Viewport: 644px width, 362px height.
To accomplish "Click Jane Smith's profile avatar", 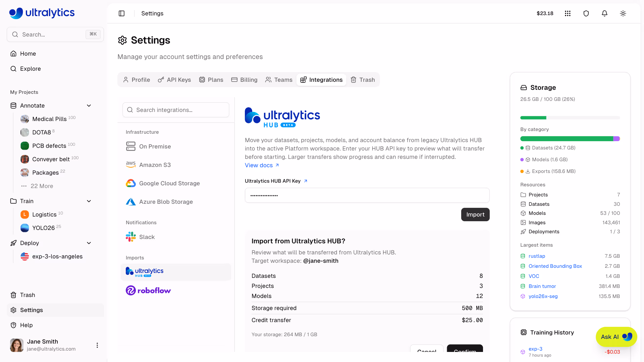I will tap(17, 345).
